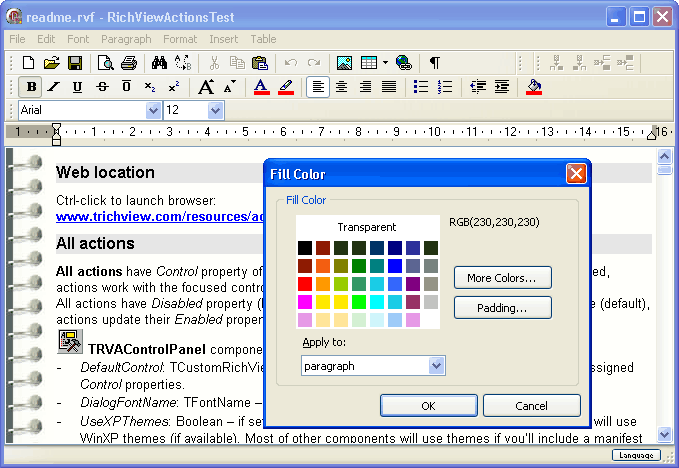Toggle the show paragraph marks button
Image resolution: width=679 pixels, height=468 pixels.
click(x=435, y=63)
